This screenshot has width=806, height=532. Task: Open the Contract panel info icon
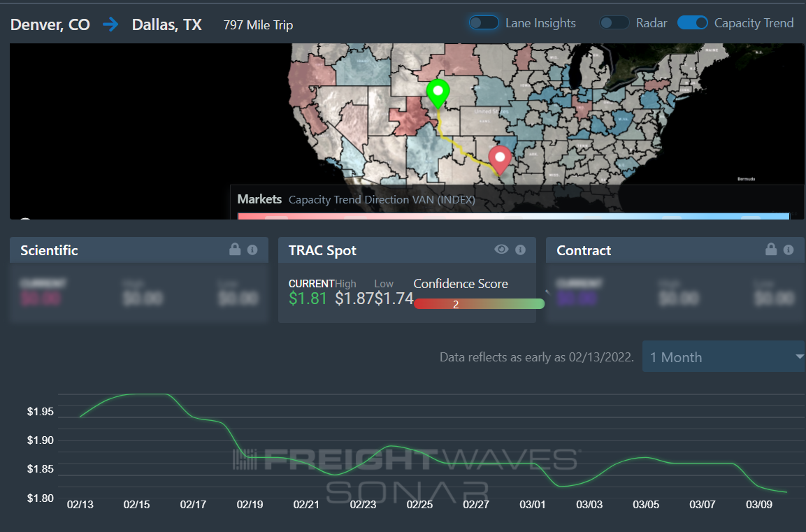click(x=789, y=250)
